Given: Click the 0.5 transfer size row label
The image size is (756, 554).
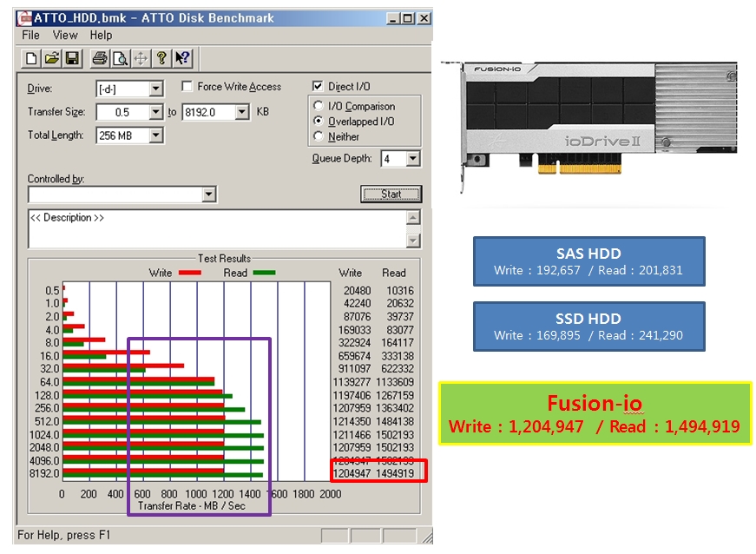Looking at the screenshot, I should click(x=53, y=291).
